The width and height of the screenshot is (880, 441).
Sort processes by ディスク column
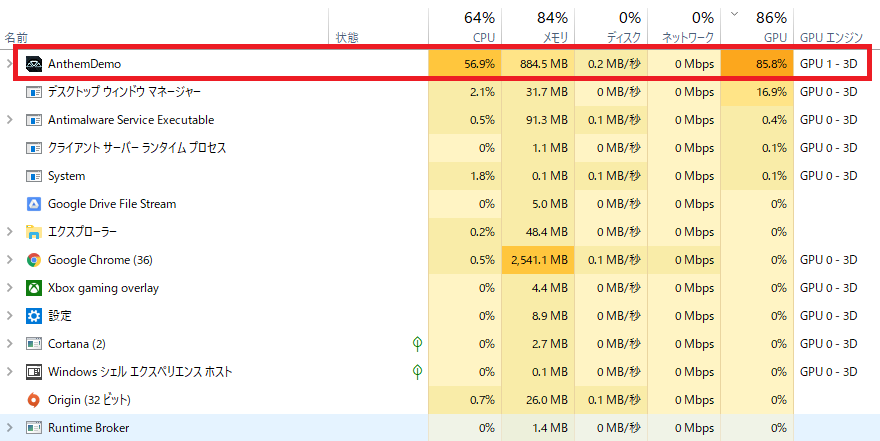tap(624, 38)
